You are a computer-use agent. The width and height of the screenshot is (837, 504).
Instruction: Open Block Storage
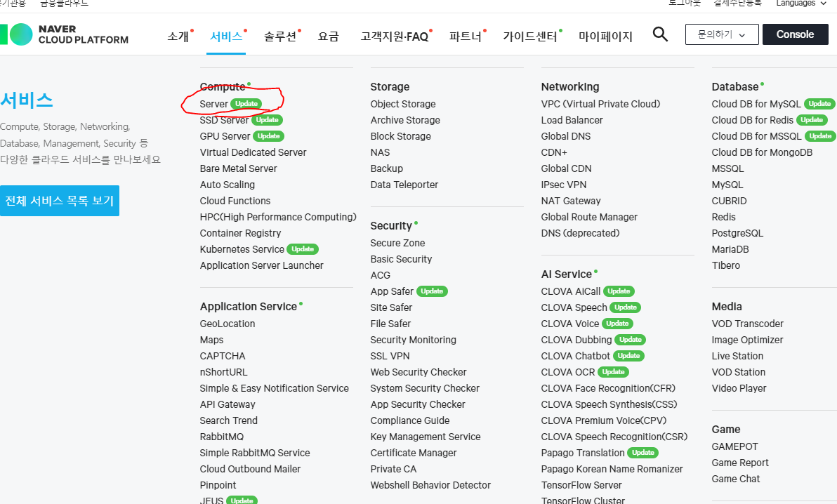coord(400,136)
